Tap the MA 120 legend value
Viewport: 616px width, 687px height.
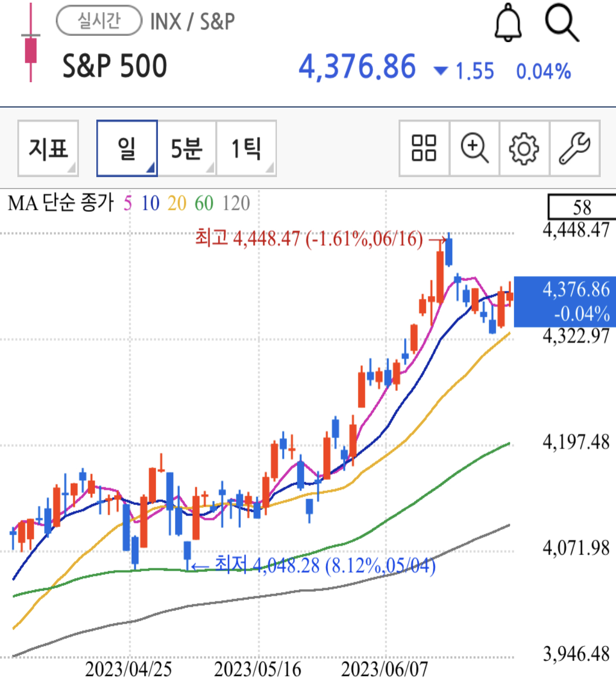pos(236,203)
